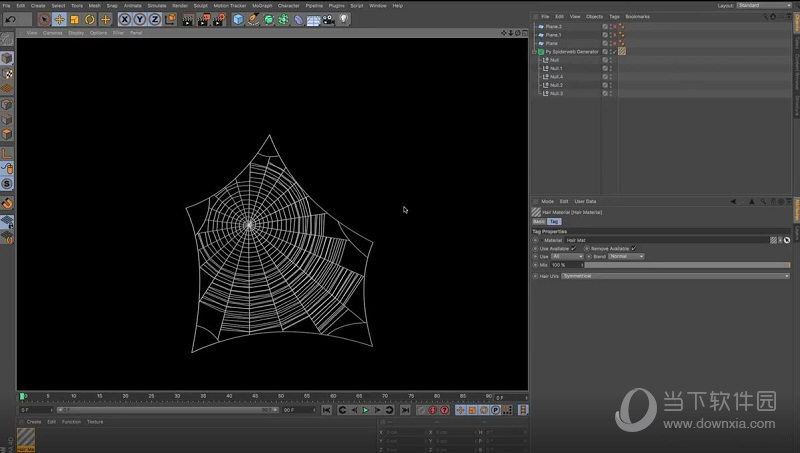This screenshot has width=800, height=453.
Task: Select Polygons mode orange cube icon
Action: pyautogui.click(x=7, y=134)
